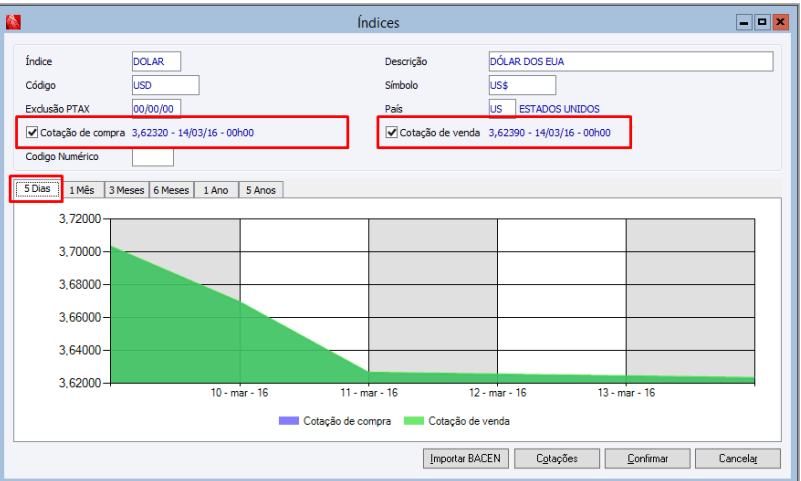Click the 3,70000 y-axis value
Screen dimensions: 801x481
(x=80, y=252)
